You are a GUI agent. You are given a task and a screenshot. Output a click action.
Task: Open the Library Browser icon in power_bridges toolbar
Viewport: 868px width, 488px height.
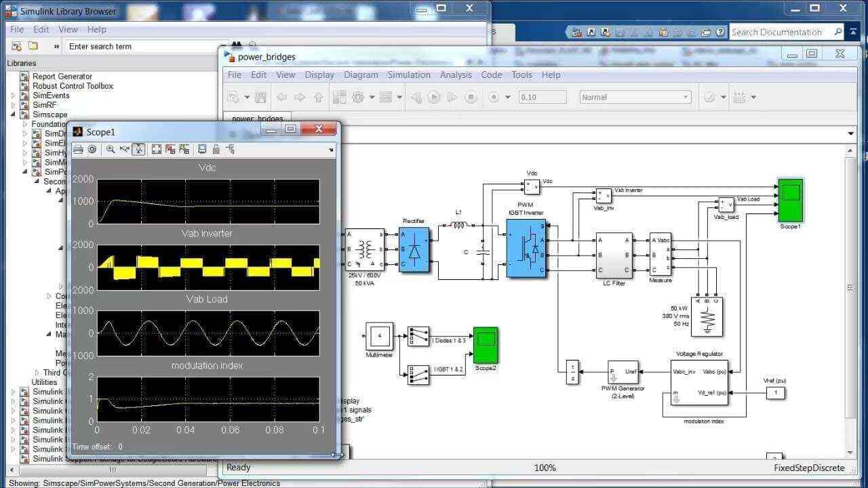[339, 98]
